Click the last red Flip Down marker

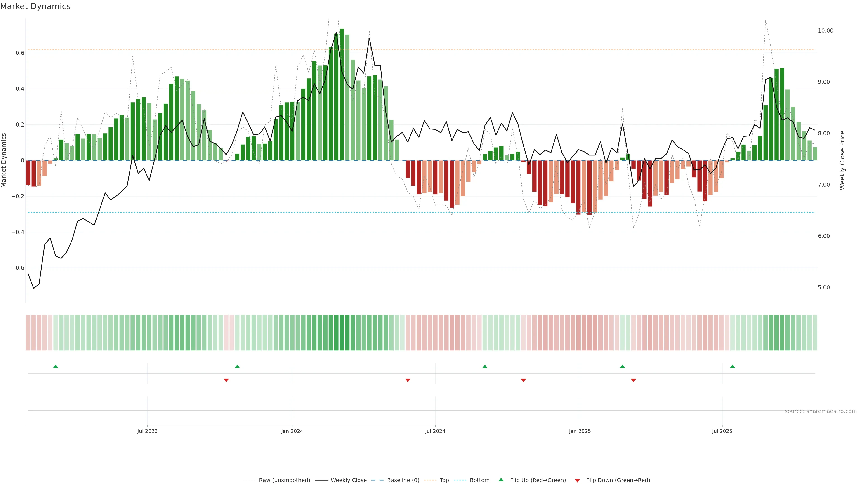pyautogui.click(x=633, y=380)
